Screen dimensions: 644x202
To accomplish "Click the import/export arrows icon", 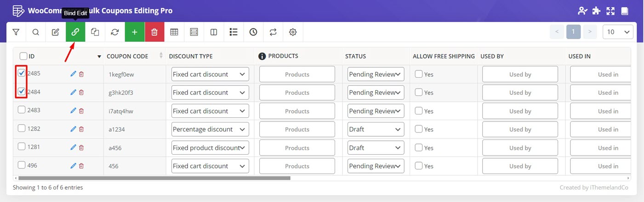I will click(273, 32).
